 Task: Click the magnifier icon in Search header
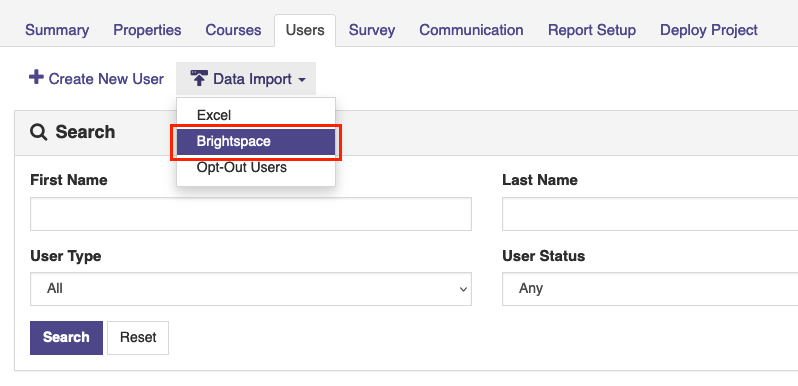click(x=38, y=132)
